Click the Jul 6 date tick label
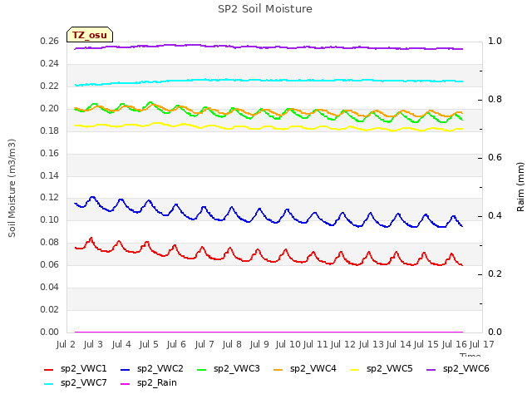Image resolution: width=532 pixels, height=399 pixels. 176,345
